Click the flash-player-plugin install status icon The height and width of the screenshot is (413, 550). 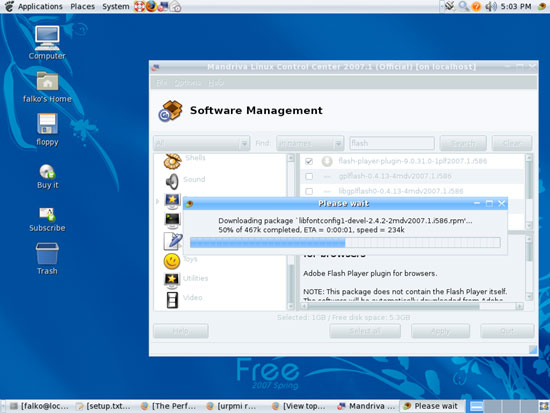click(327, 161)
